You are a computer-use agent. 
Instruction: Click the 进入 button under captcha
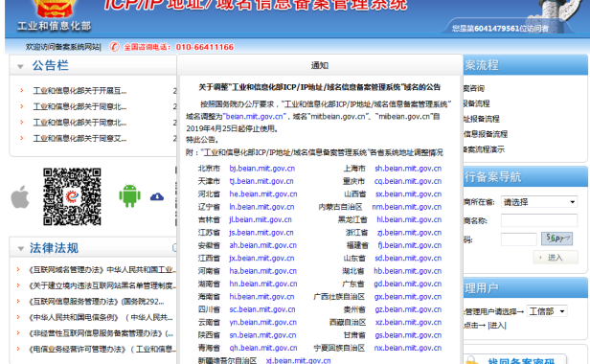point(556,258)
